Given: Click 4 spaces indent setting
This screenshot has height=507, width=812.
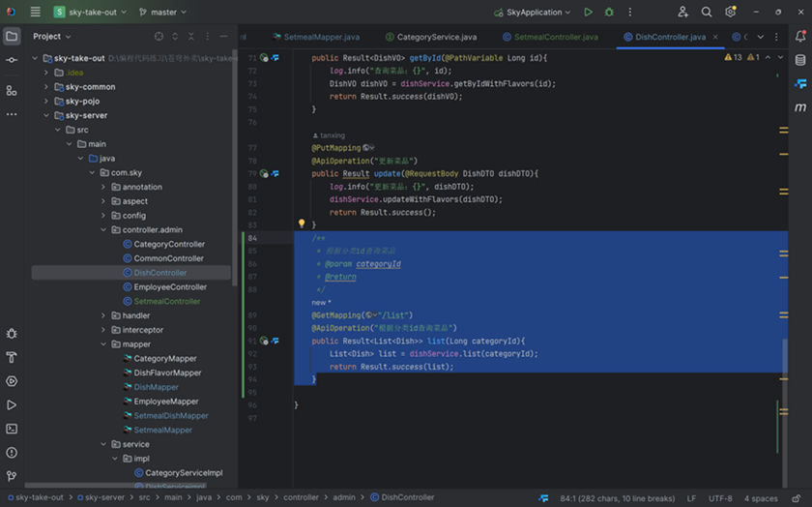Looking at the screenshot, I should 761,498.
